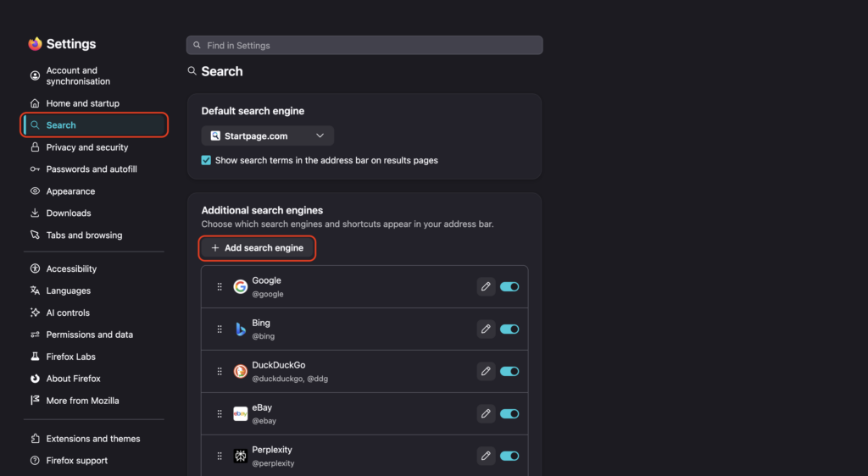Click the Languages translate icon

click(35, 291)
